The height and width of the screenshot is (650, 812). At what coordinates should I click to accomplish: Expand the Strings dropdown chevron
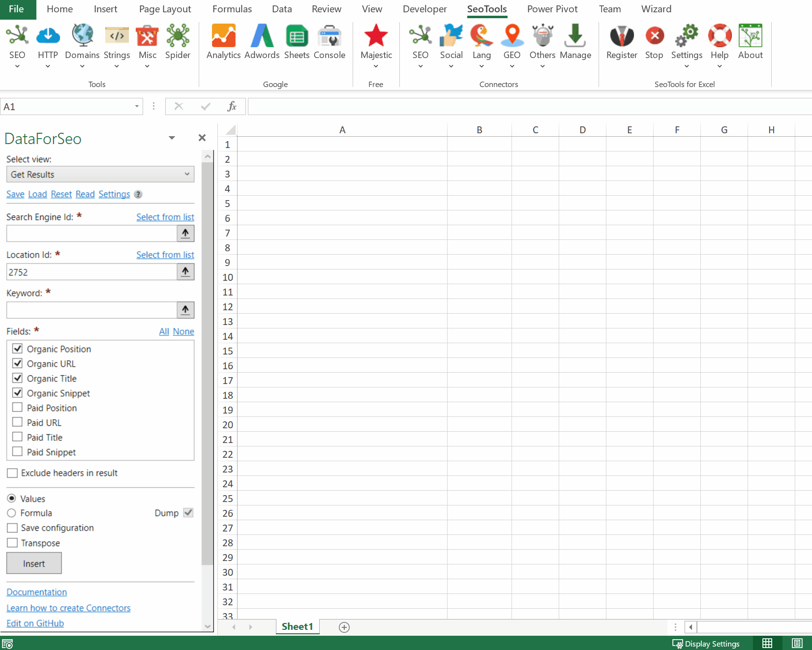coord(117,66)
